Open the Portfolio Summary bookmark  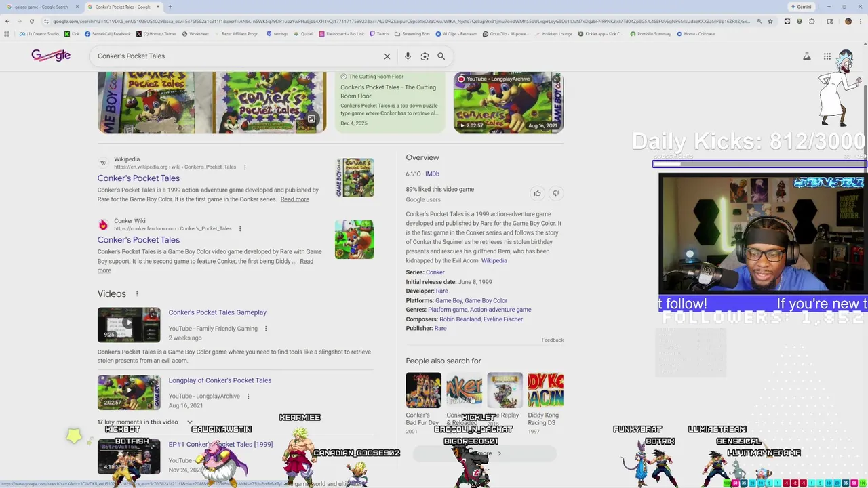click(x=652, y=34)
